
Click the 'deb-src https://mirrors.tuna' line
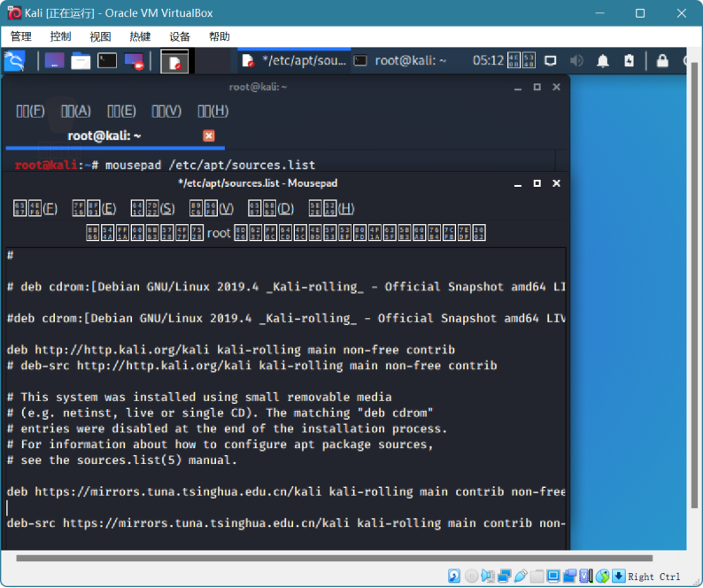click(x=286, y=523)
